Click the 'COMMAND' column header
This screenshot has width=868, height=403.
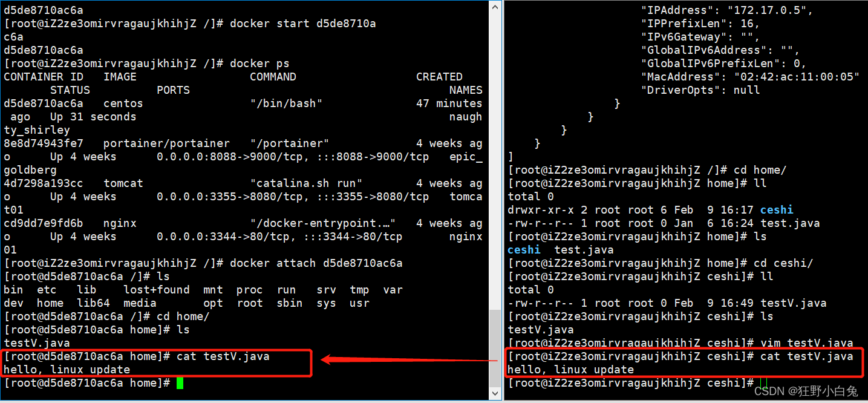click(x=273, y=77)
